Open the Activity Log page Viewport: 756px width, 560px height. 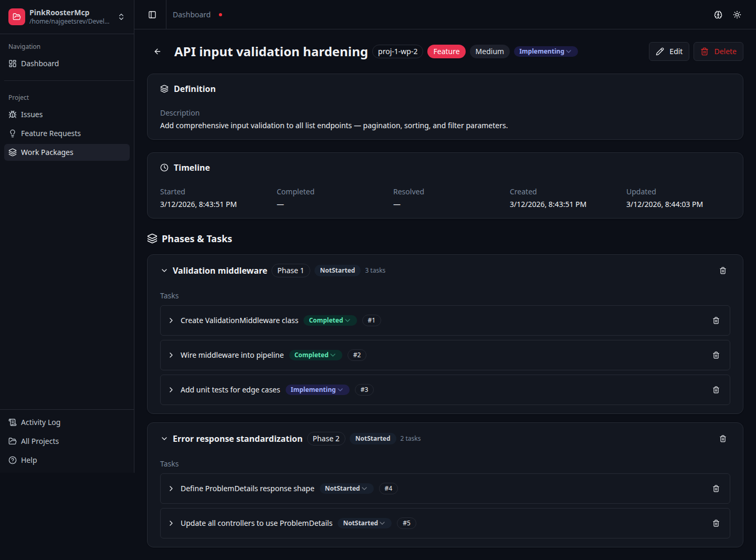67,422
